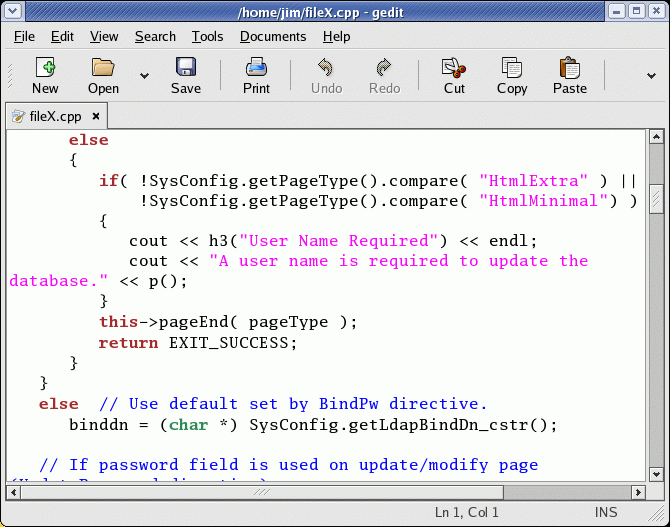Image resolution: width=670 pixels, height=527 pixels.
Task: Select the fileX.cpp document tab
Action: (50, 116)
